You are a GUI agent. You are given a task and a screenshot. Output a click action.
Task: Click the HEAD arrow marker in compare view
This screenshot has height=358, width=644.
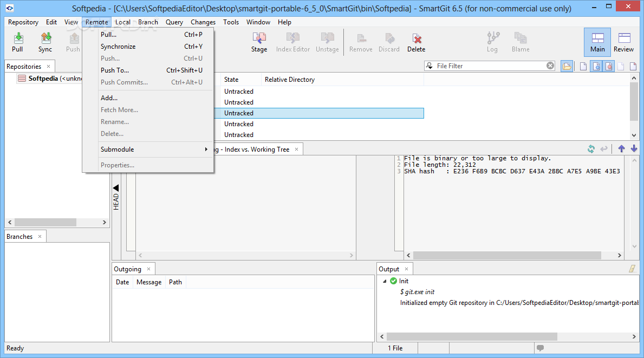(116, 188)
